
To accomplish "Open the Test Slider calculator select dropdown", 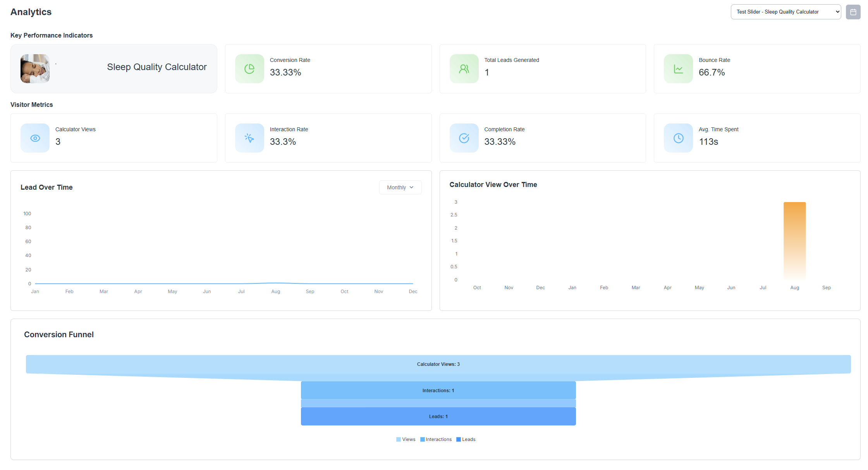I will point(785,12).
